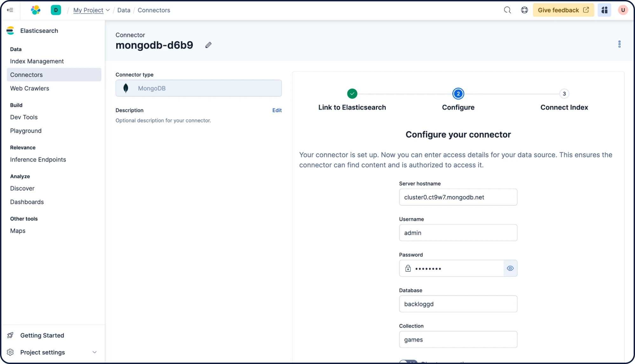Click the Connector type MongoDB field
Screen dimensions: 635x364
(x=199, y=88)
